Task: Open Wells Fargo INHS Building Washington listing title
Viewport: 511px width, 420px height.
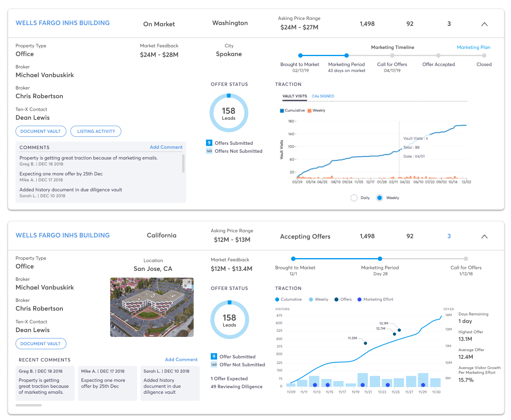Action: [63, 23]
